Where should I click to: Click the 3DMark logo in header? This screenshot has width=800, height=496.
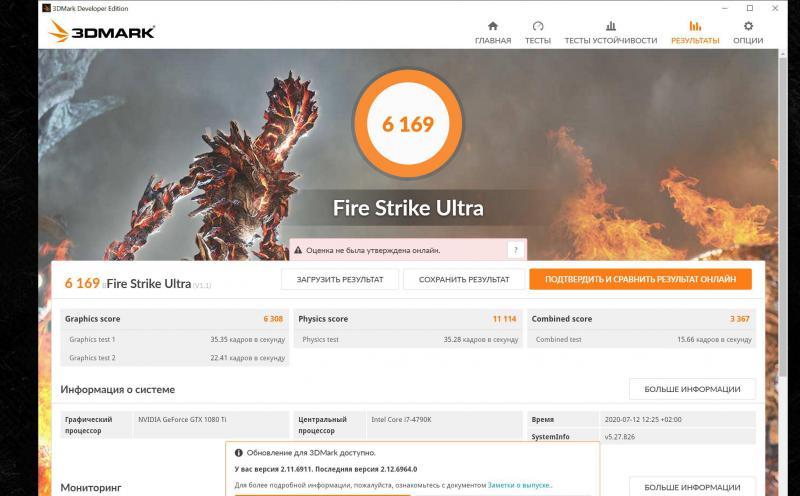101,32
